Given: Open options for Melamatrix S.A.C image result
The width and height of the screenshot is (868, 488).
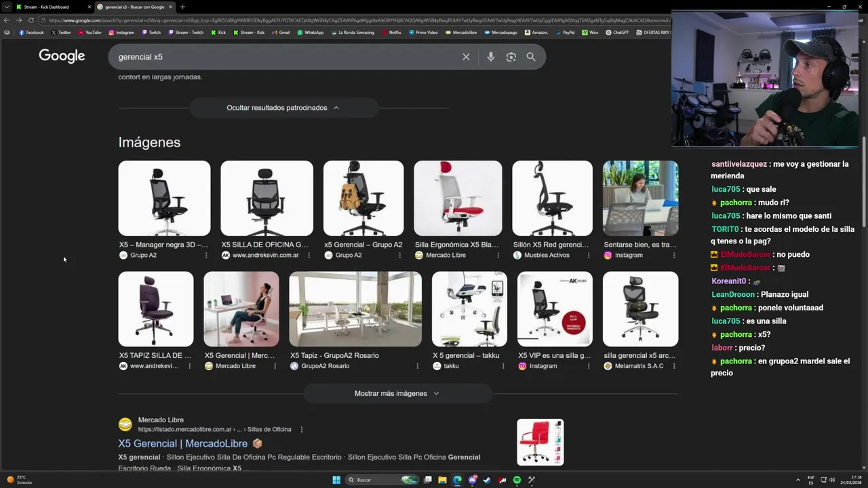Looking at the screenshot, I should [x=674, y=366].
